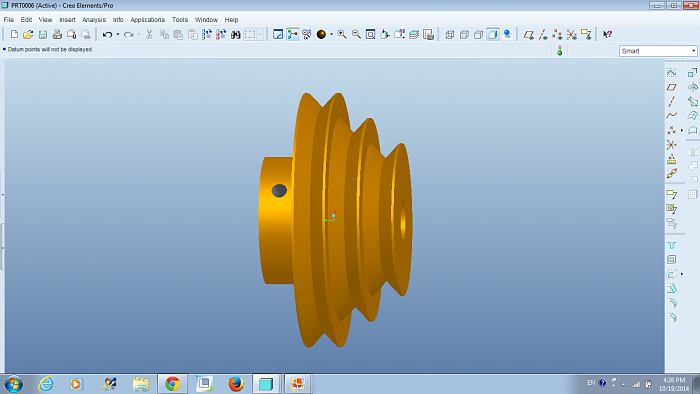Open Google Chrome from the taskbar

(x=172, y=384)
